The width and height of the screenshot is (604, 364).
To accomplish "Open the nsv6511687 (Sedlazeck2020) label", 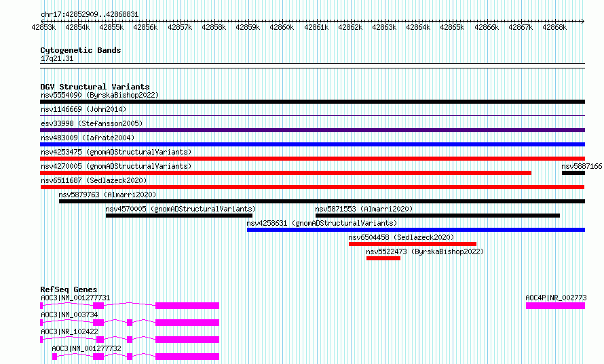I will click(x=94, y=180).
